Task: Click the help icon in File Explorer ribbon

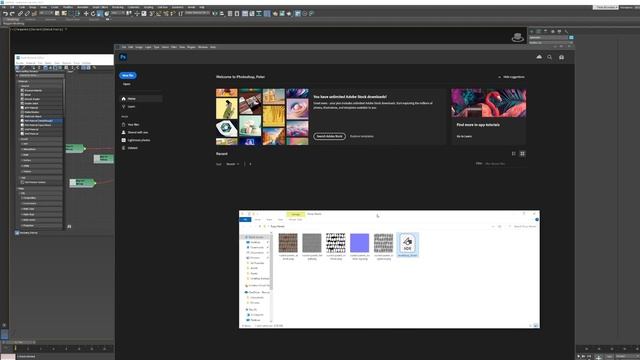Action: point(537,220)
